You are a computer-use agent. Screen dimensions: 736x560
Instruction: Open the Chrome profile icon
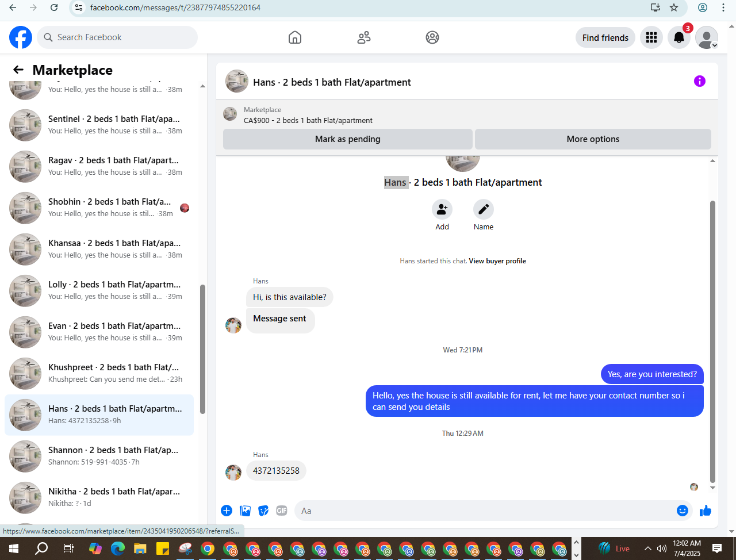click(703, 7)
